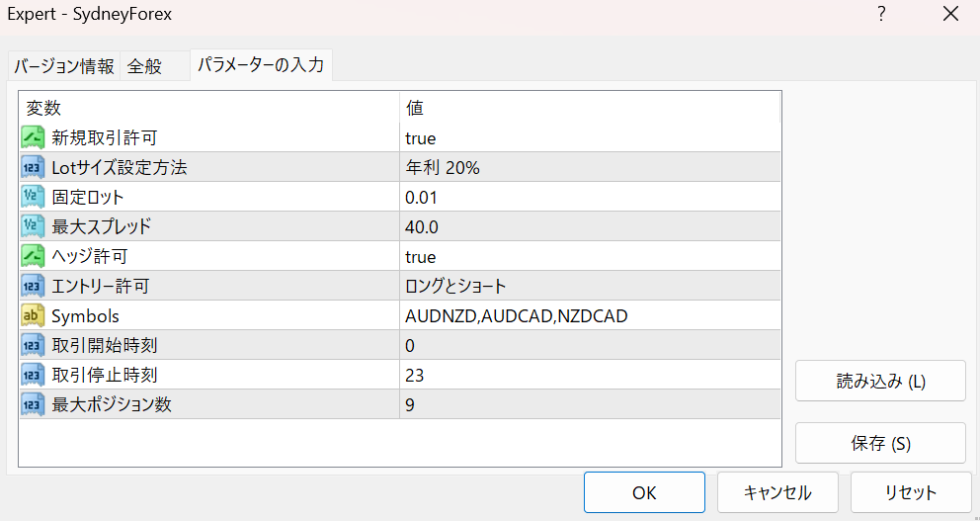This screenshot has height=521, width=980.
Task: Open the Lotサイズ設定方法 value 年利 20%
Action: (x=590, y=167)
